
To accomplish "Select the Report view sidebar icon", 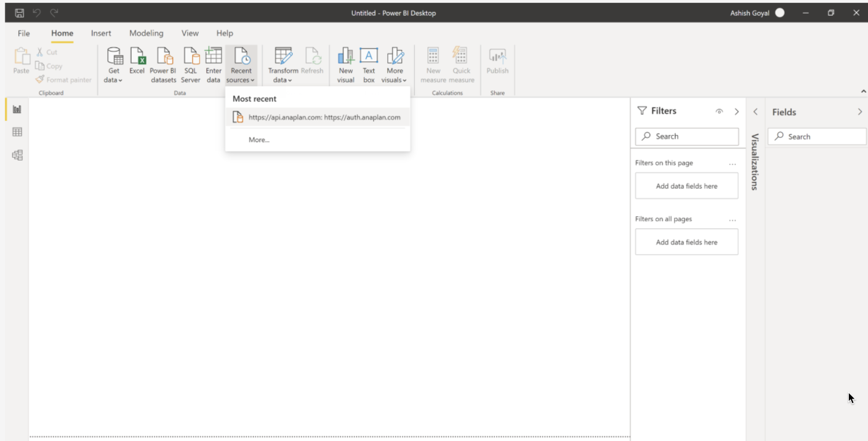I will 17,108.
